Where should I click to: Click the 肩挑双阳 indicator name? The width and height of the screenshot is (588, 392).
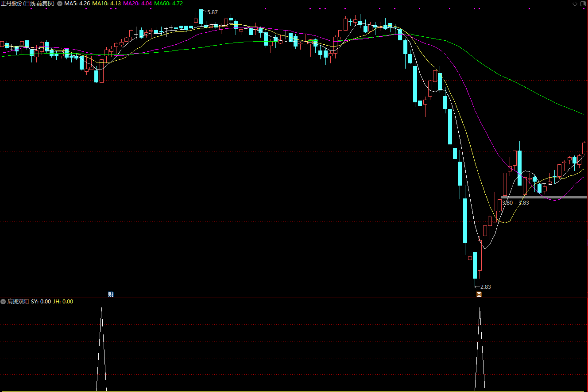point(18,302)
